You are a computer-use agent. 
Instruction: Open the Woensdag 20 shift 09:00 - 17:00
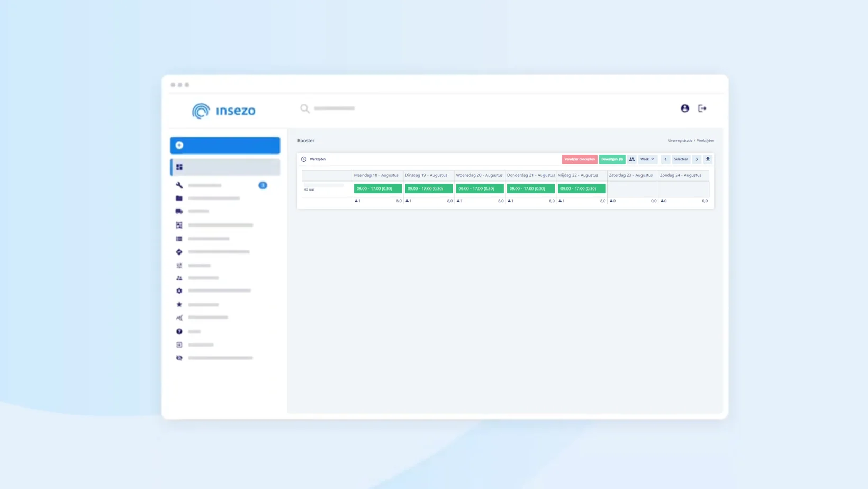pos(480,189)
